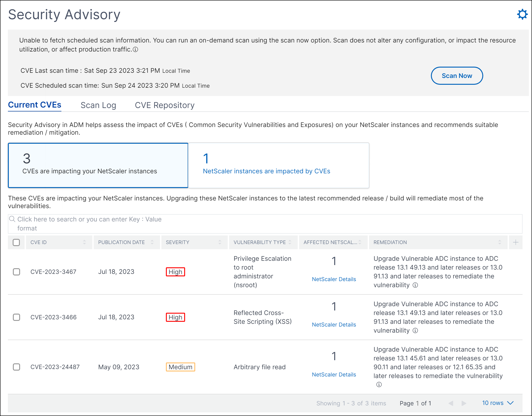The width and height of the screenshot is (532, 416).
Task: Click info icon in CVE-2023-24487 remediation
Action: click(x=379, y=385)
